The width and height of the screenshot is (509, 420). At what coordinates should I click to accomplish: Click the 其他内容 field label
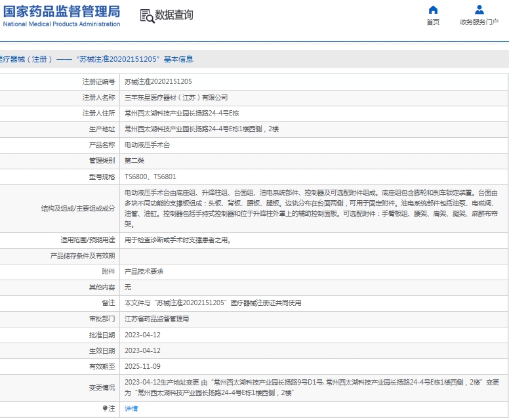[102, 287]
